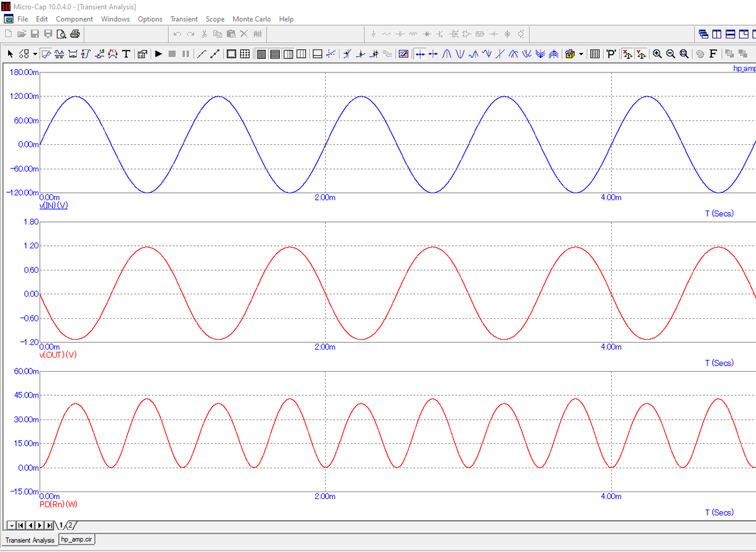Run the analysis with the play button
This screenshot has width=756, height=552.
point(159,54)
